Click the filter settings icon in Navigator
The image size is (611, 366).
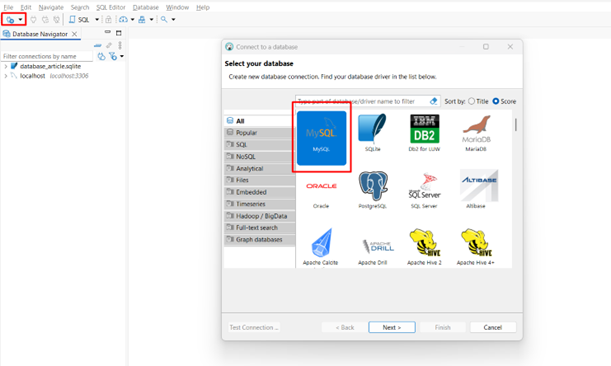pyautogui.click(x=113, y=57)
